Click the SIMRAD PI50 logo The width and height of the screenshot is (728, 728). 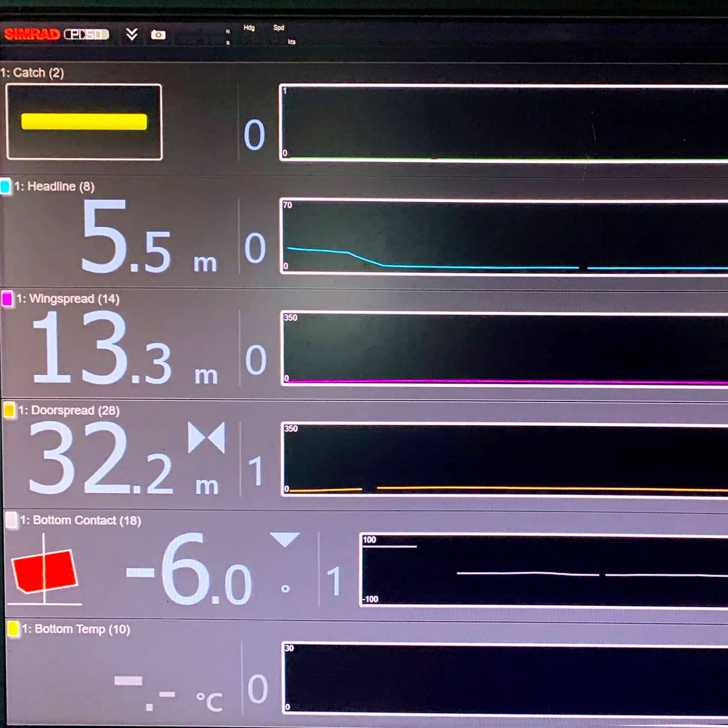tap(57, 35)
